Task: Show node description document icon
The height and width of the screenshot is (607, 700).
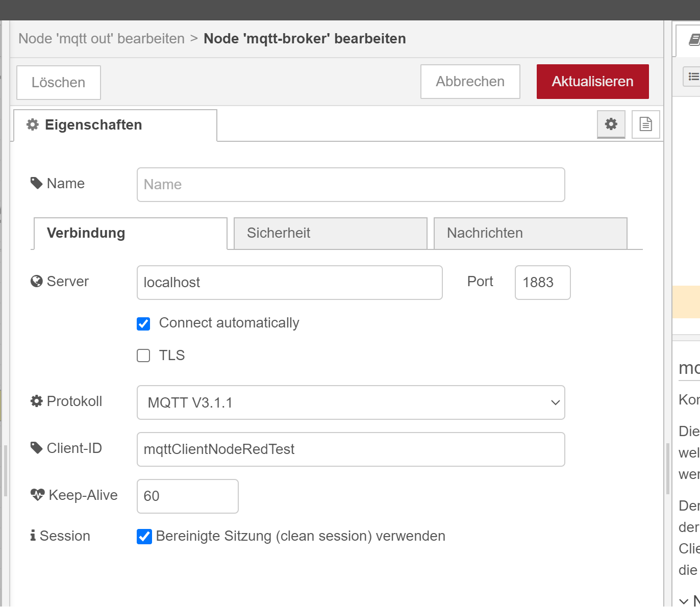Action: [x=645, y=124]
